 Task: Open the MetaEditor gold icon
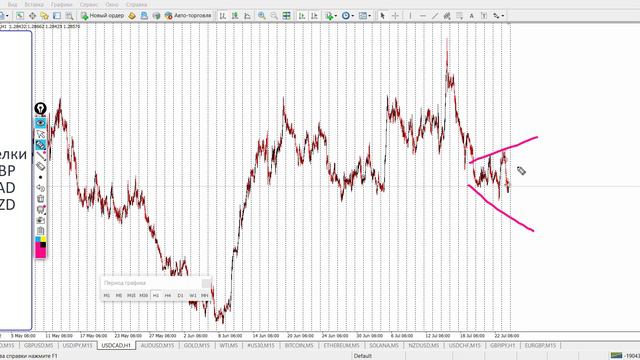coord(132,16)
